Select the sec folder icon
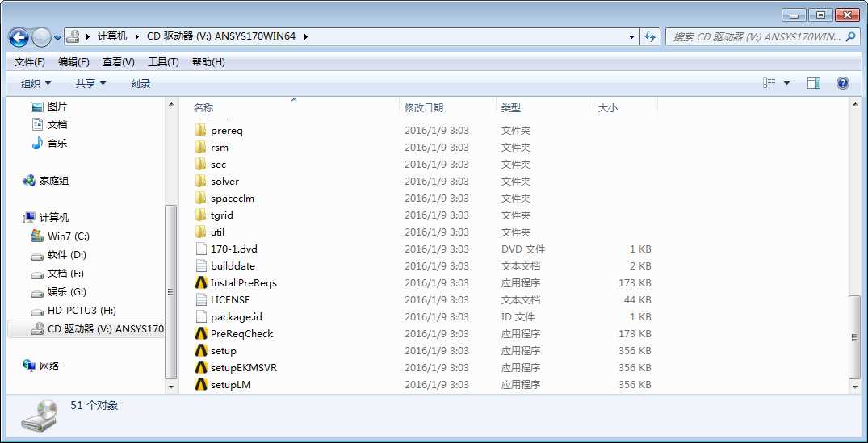868x443 pixels. point(200,165)
